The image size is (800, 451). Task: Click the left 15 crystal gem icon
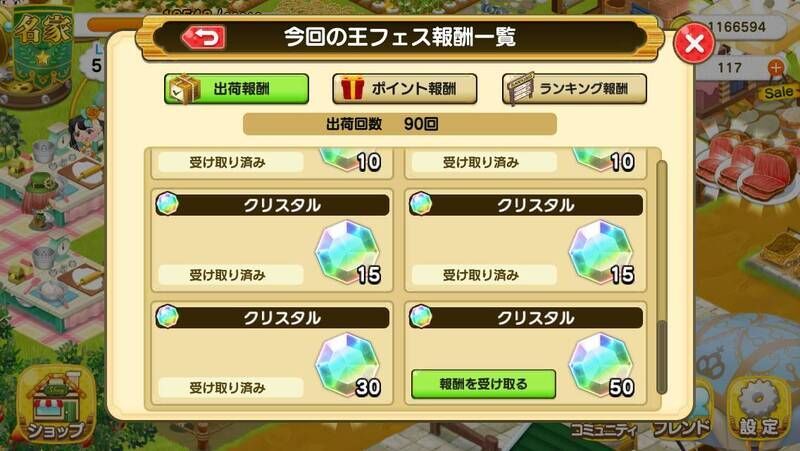click(347, 253)
